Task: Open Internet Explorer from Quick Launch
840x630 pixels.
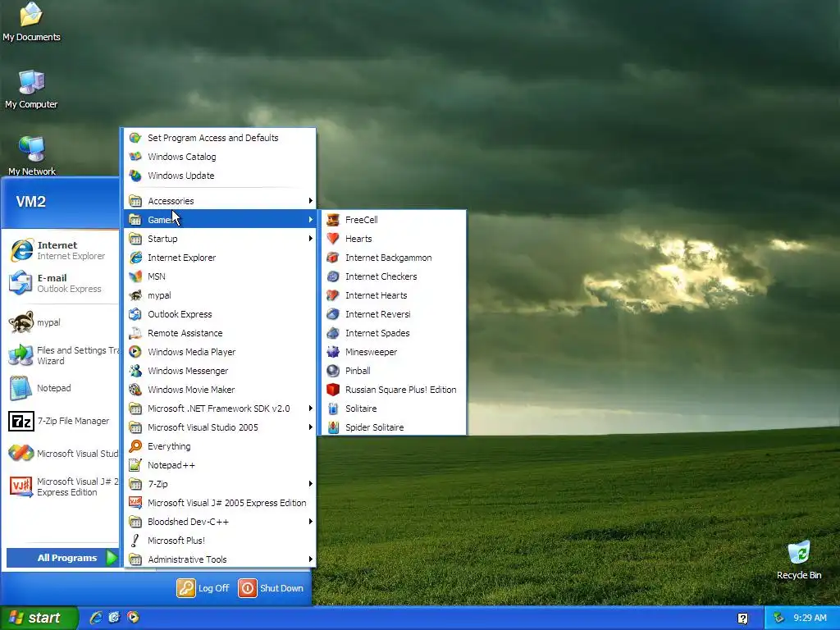Action: [x=96, y=618]
